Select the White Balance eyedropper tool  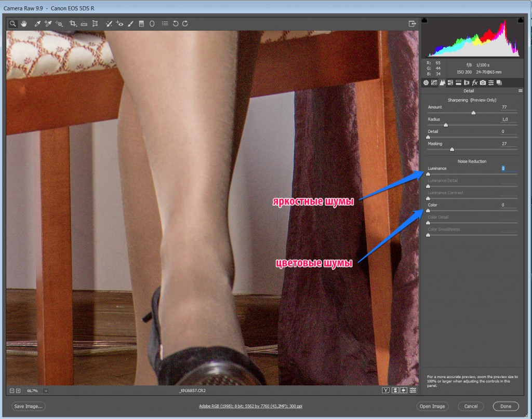click(37, 23)
